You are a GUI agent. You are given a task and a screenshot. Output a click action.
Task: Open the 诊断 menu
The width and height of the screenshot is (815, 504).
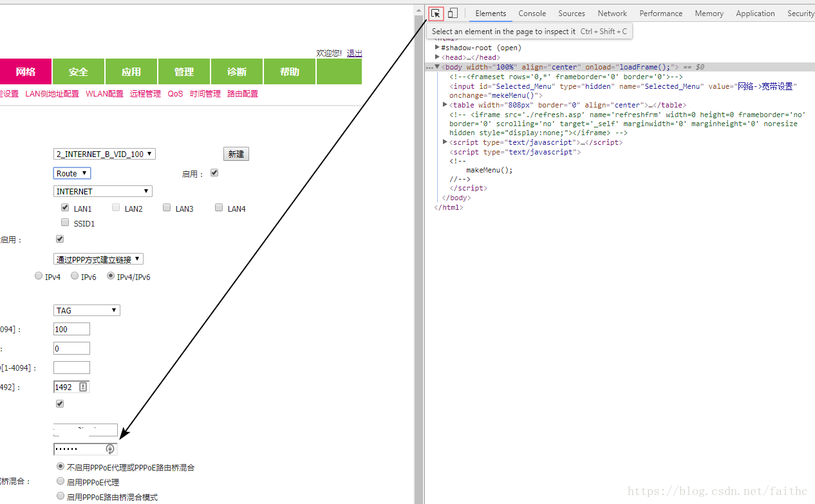(x=237, y=71)
